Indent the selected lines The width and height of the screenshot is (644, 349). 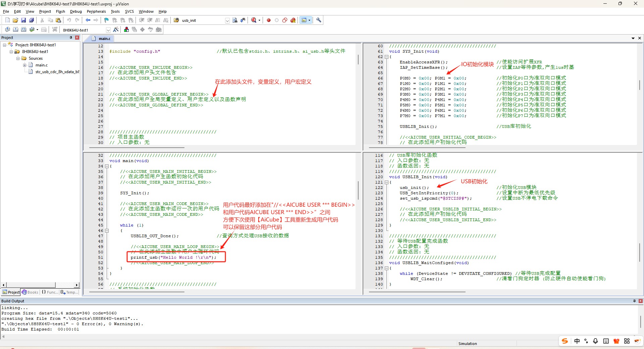[x=142, y=20]
